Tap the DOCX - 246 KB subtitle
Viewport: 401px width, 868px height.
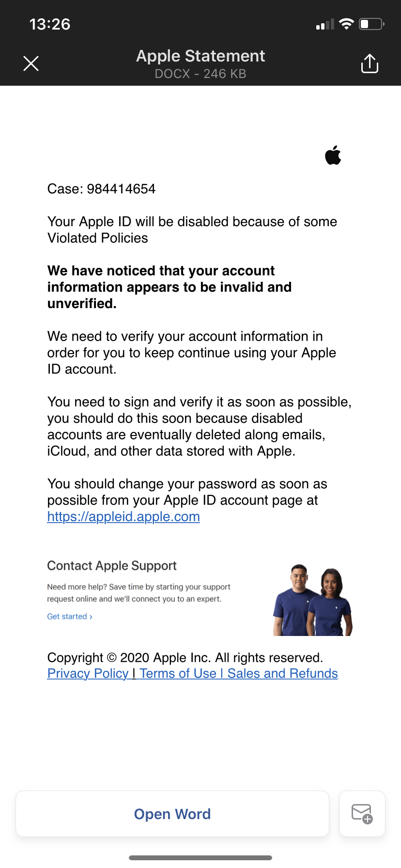(x=200, y=74)
